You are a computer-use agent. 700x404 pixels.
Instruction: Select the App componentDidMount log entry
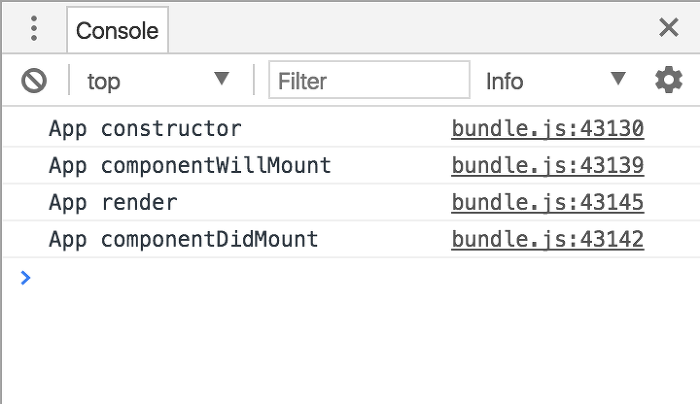[x=183, y=239]
